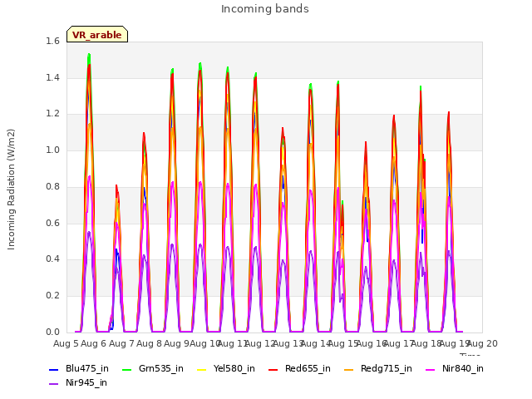This screenshot has width=532, height=399.
Task: Toggle the Nir840_in legend entry
Action: point(455,369)
